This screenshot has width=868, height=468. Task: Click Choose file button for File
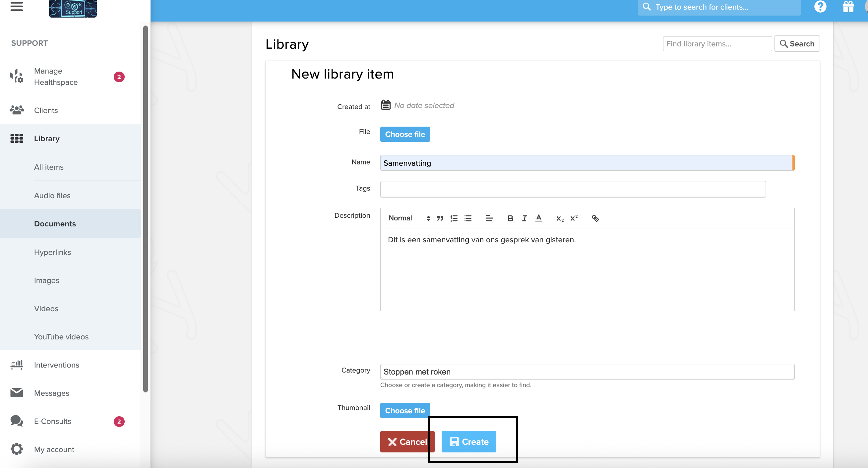pyautogui.click(x=405, y=134)
